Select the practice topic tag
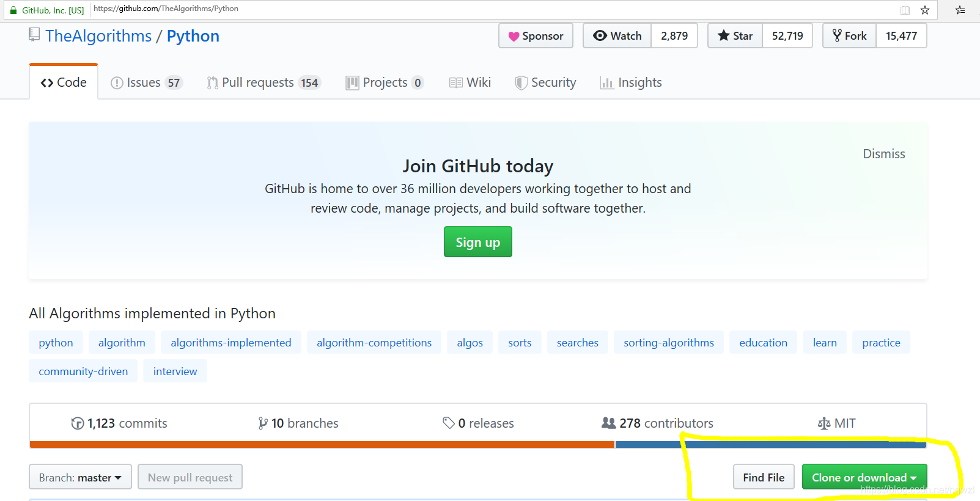Screen dimensions: 980x501 [881, 343]
